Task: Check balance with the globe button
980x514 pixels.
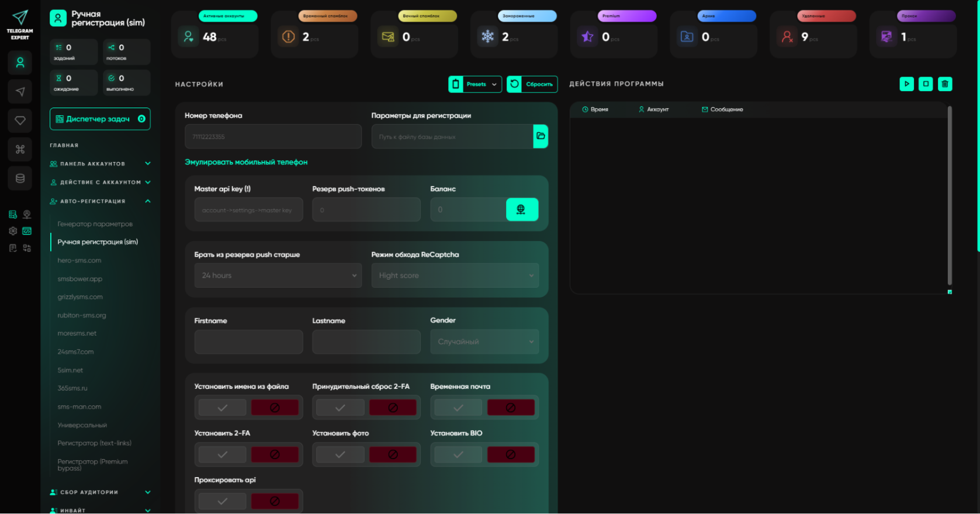Action: pos(522,209)
